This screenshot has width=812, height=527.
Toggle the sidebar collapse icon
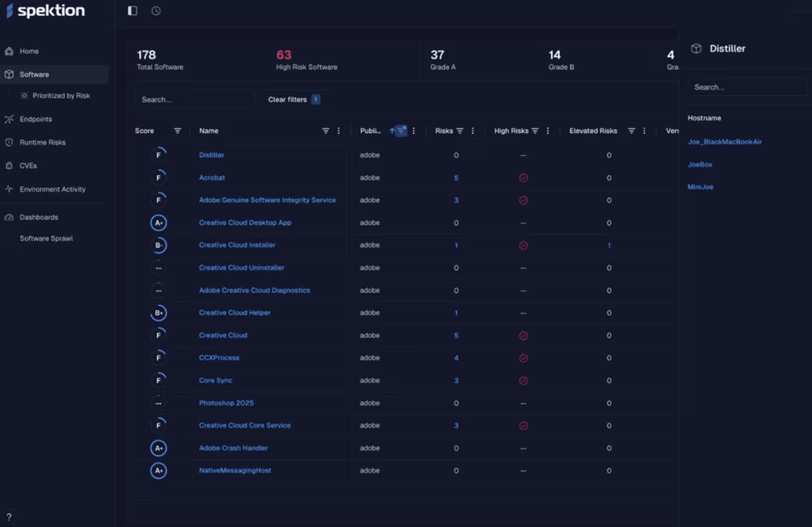click(132, 10)
